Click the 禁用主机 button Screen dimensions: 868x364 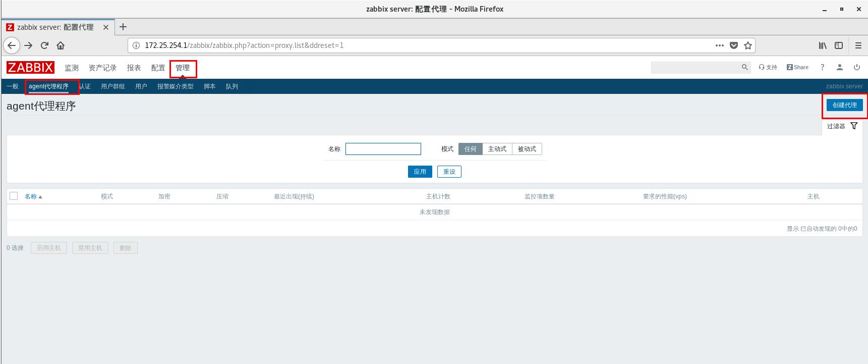[x=90, y=248]
